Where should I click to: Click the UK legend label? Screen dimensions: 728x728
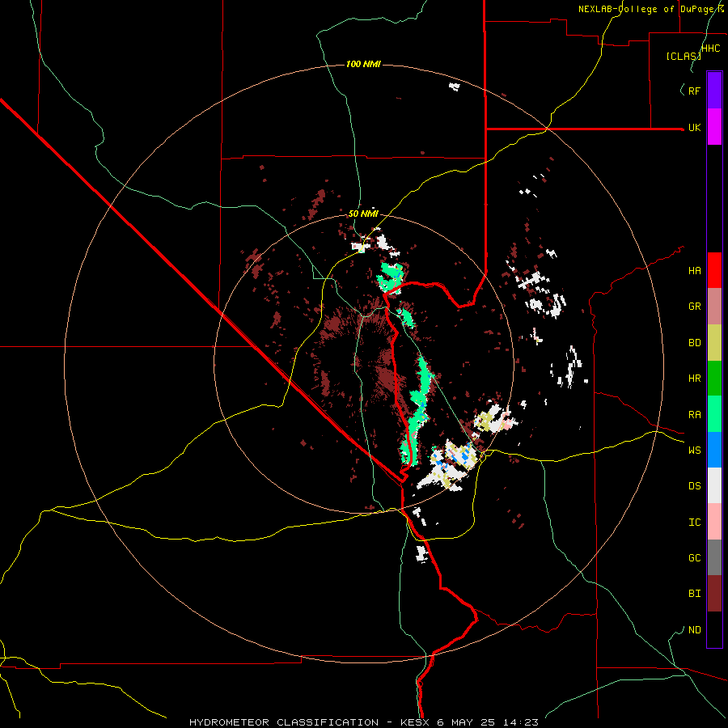pyautogui.click(x=694, y=127)
